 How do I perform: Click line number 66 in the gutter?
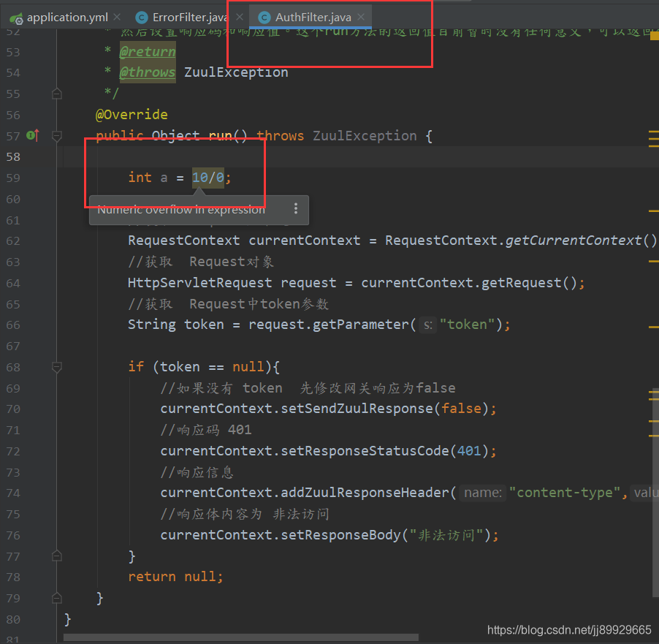click(13, 325)
